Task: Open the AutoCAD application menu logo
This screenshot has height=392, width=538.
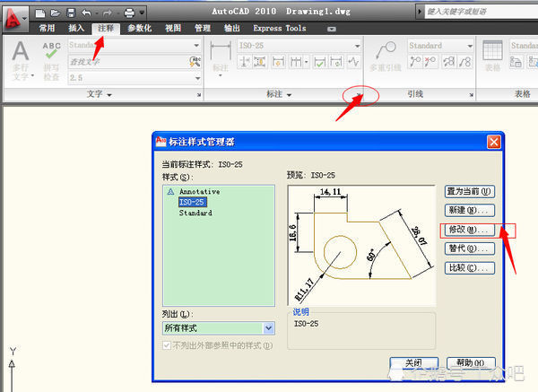Action: [x=13, y=19]
